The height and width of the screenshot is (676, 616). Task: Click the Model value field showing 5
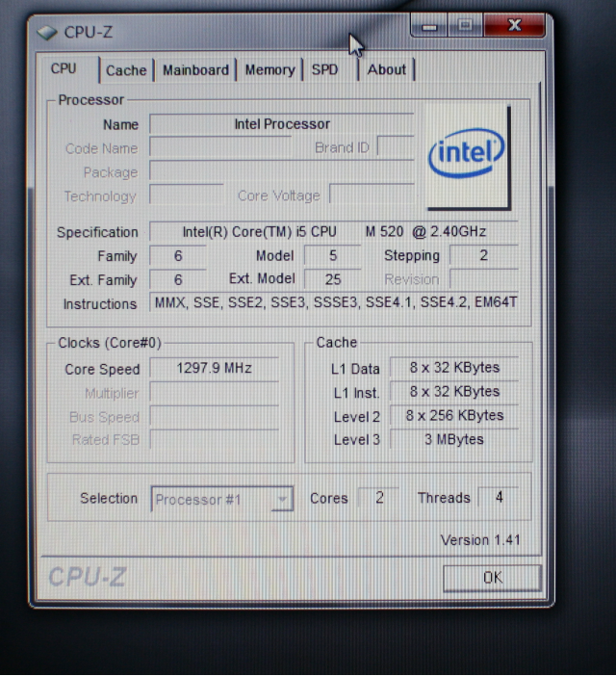[x=333, y=255]
